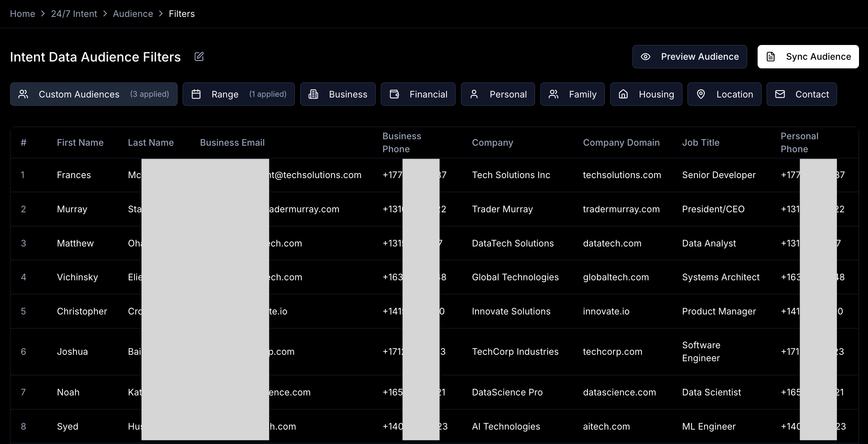Viewport: 868px width, 444px height.
Task: Navigate to 24/7 Intent breadcrumb link
Action: [74, 14]
